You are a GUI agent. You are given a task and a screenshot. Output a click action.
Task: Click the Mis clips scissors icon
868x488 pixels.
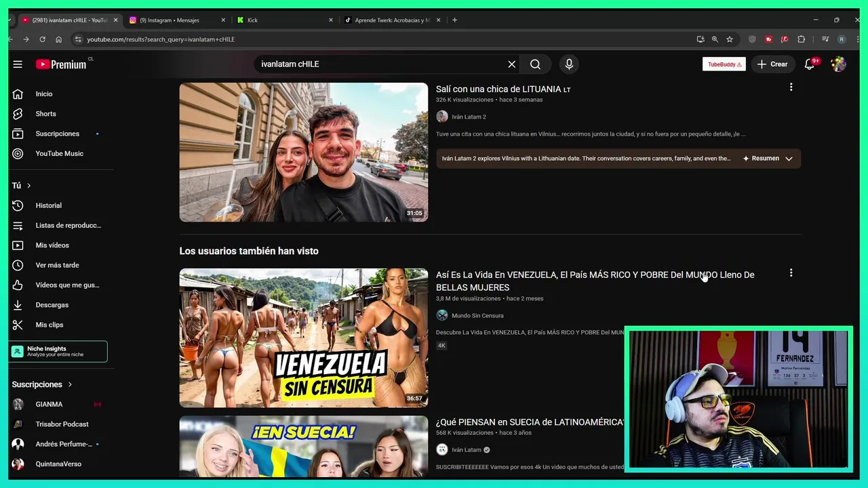point(18,325)
